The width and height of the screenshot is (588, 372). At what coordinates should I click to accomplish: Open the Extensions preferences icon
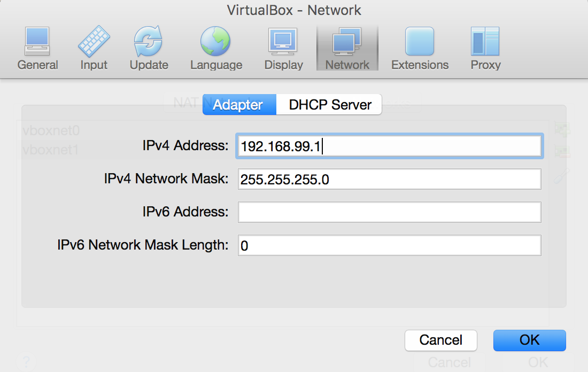pos(420,49)
